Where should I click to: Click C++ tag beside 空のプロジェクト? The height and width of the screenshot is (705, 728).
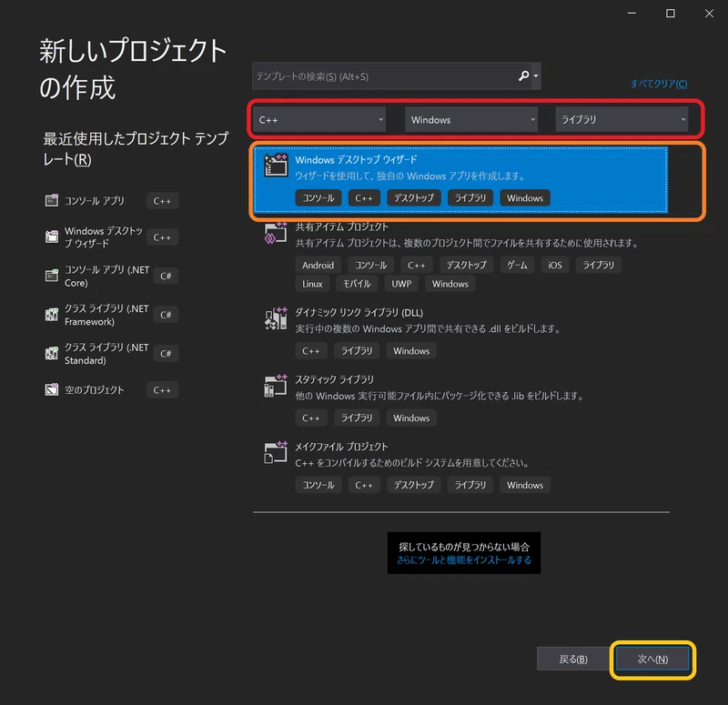[162, 390]
